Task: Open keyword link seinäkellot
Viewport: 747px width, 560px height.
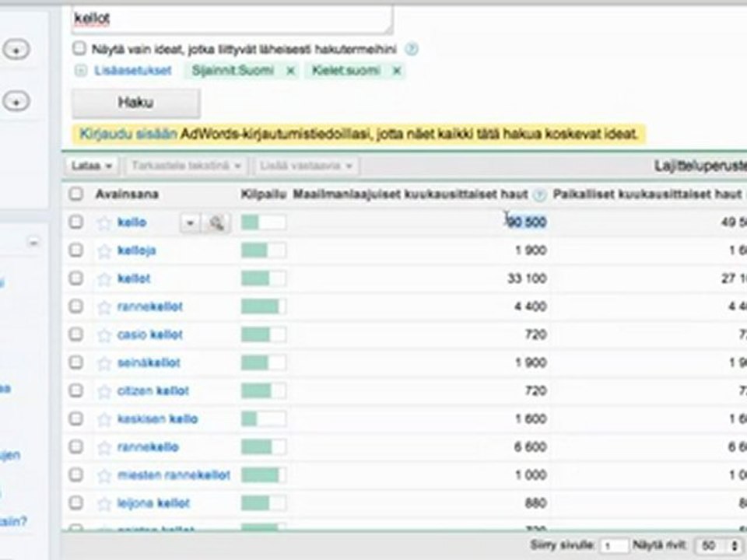Action: [149, 363]
